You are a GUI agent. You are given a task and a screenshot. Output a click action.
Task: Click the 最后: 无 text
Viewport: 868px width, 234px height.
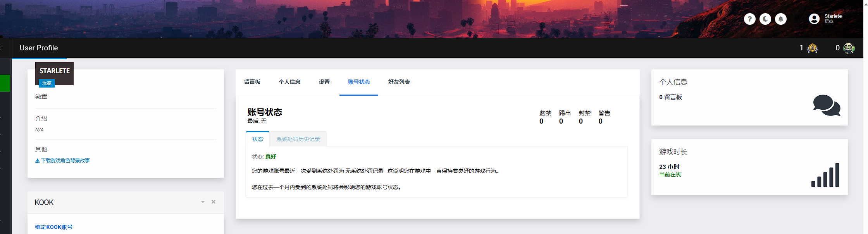[257, 121]
